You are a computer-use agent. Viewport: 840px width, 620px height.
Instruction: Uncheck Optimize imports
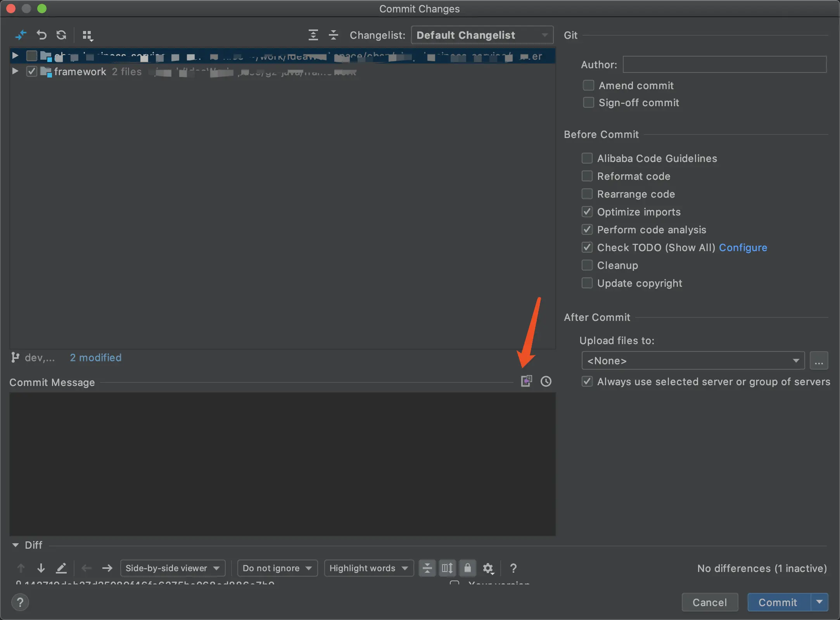tap(587, 212)
